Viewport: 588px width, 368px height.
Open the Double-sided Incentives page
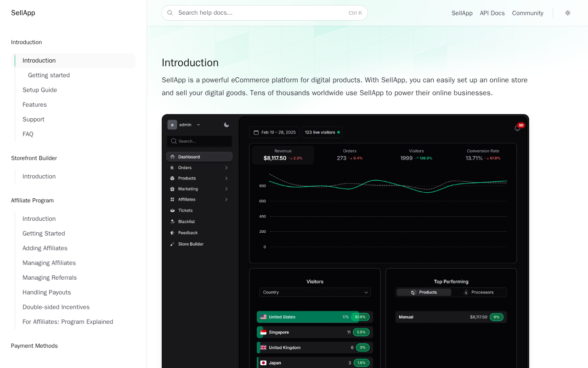point(56,307)
